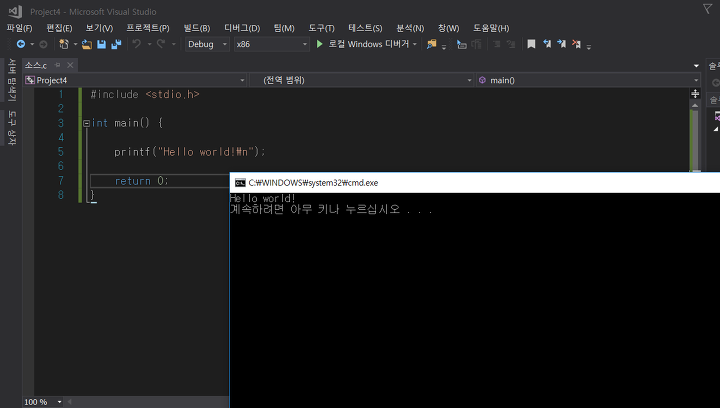Open the redo history dropdown arrow
This screenshot has width=720, height=408.
(x=174, y=44)
